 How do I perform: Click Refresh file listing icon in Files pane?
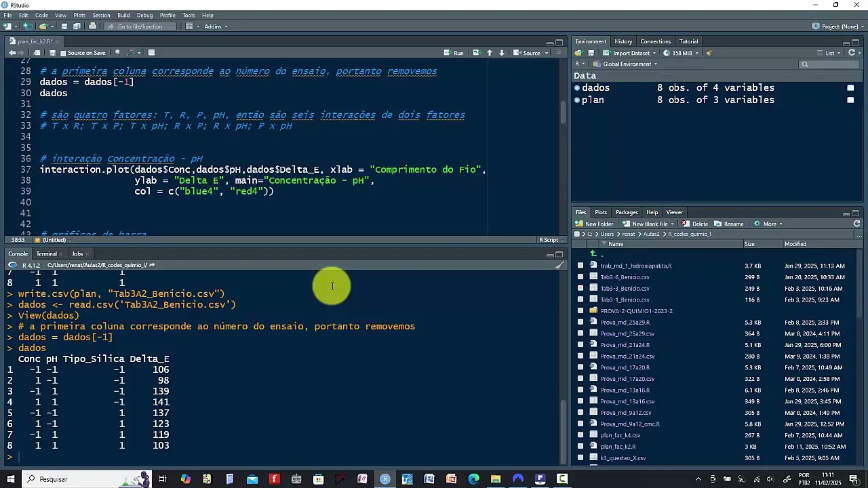click(856, 224)
